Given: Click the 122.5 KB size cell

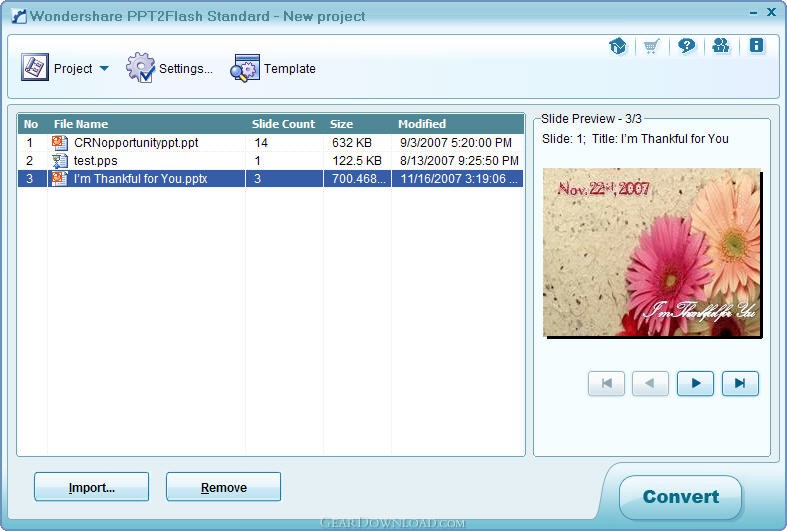Looking at the screenshot, I should pos(357,161).
